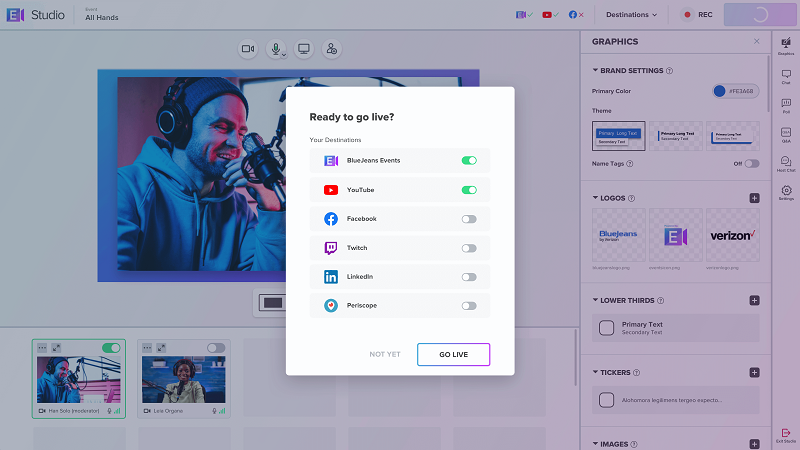Open the Destinations dropdown

631,15
